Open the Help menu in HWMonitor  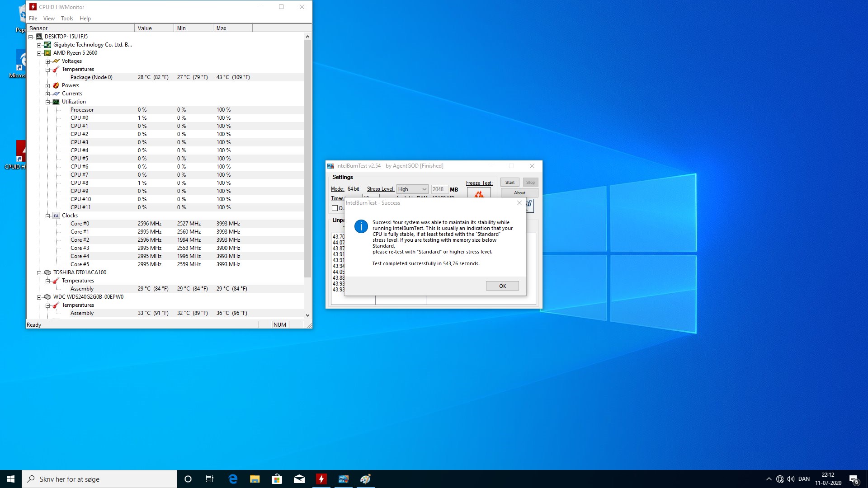pos(85,19)
